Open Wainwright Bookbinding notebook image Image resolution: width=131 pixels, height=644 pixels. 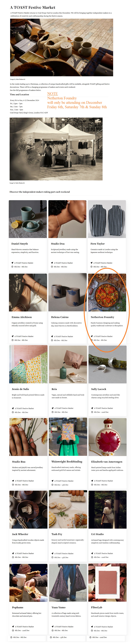point(68,437)
